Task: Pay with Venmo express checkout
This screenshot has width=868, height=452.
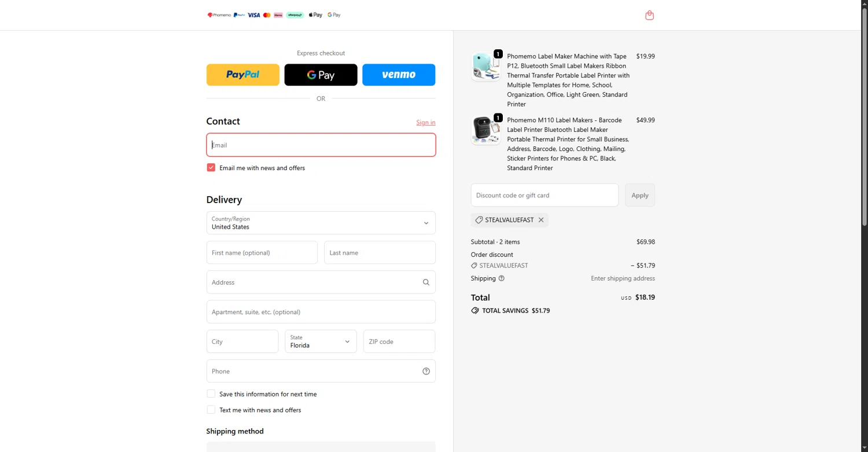Action: pyautogui.click(x=399, y=75)
